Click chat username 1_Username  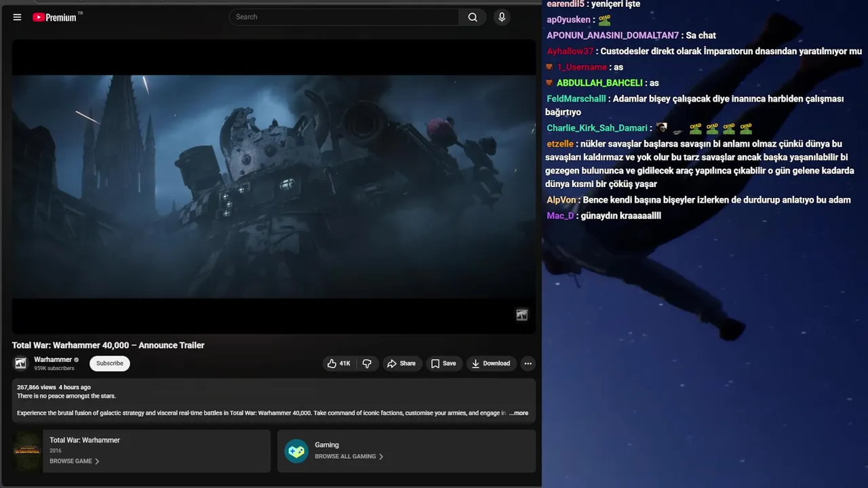coord(582,67)
